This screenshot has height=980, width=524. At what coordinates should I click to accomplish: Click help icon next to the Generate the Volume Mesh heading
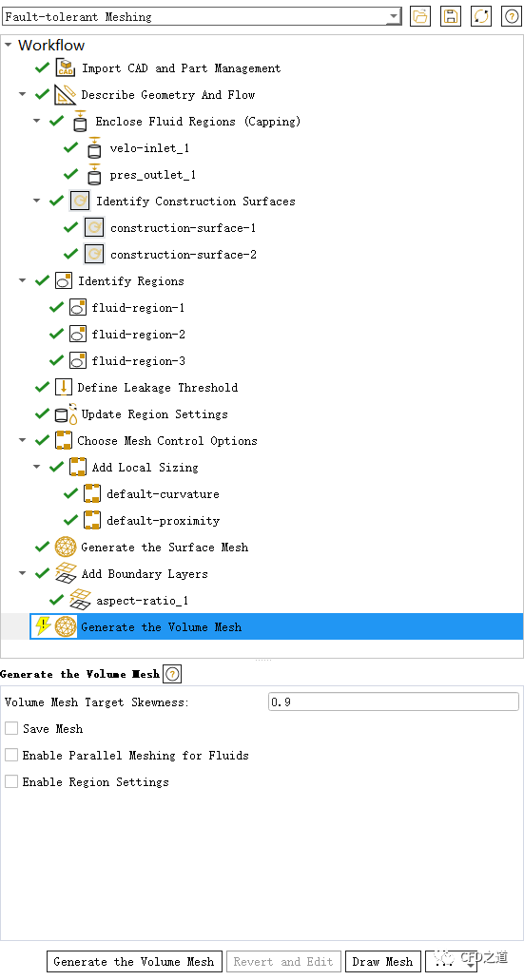pyautogui.click(x=172, y=674)
